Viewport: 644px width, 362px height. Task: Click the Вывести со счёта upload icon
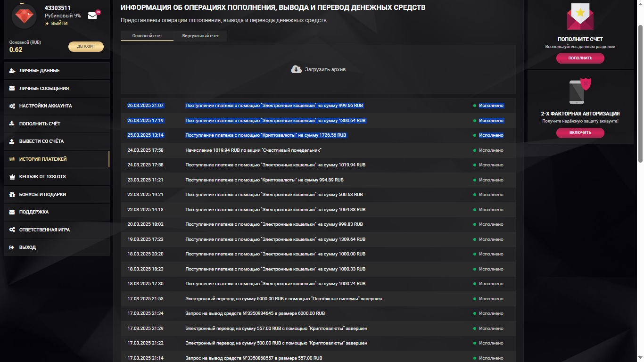[12, 141]
